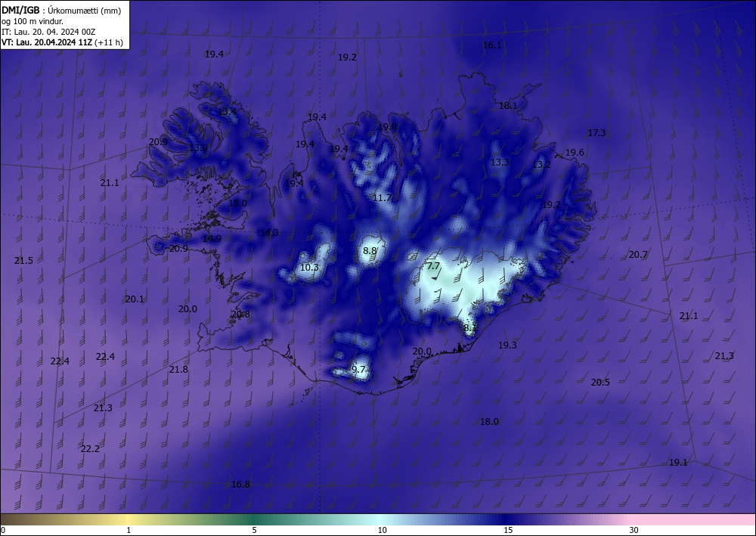Click the 20.8 value near the southwest coast
Viewport: 756px width, 536px height.
coord(240,314)
